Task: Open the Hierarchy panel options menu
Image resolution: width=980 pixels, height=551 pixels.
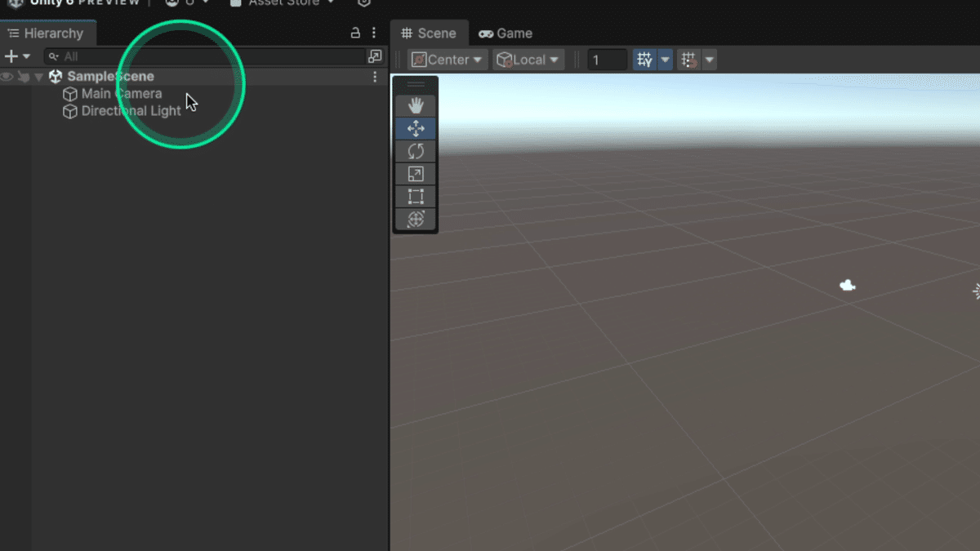Action: [374, 33]
